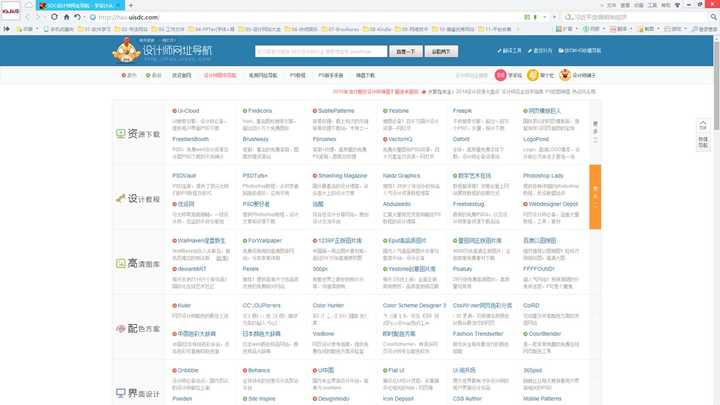This screenshot has width=720, height=405.
Task: Click the browser search box at top right
Action: [638, 17]
